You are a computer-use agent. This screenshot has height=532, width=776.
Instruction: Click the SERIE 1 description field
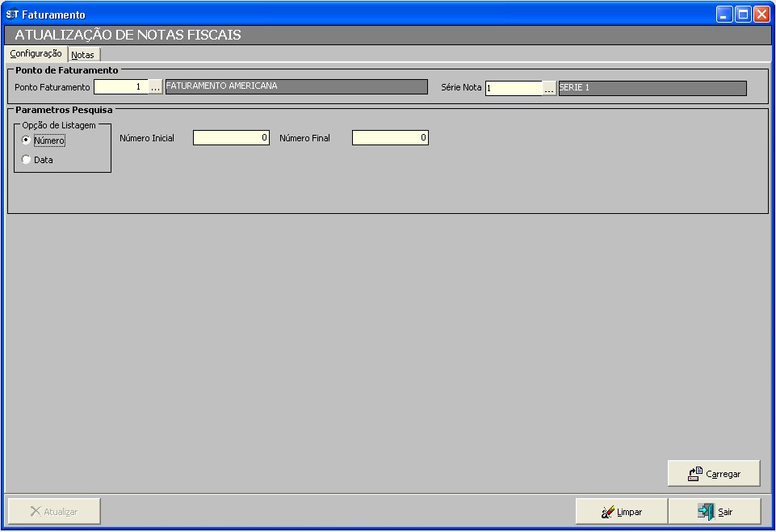(x=652, y=88)
